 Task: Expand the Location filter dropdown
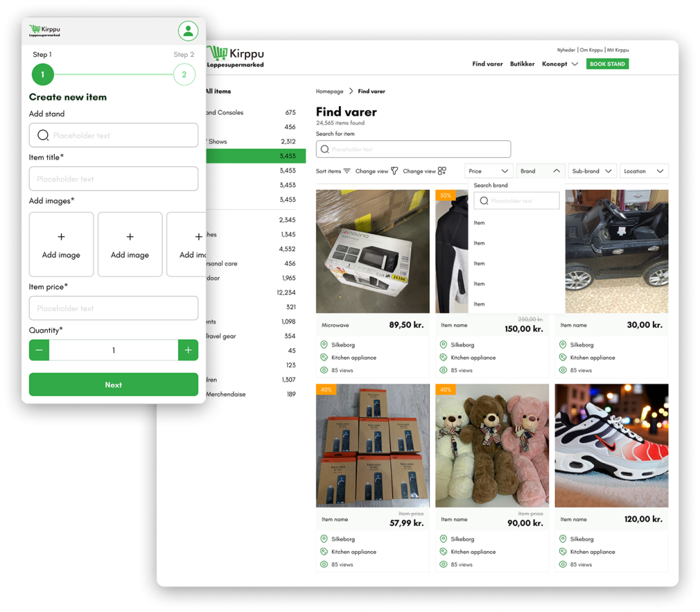click(644, 171)
